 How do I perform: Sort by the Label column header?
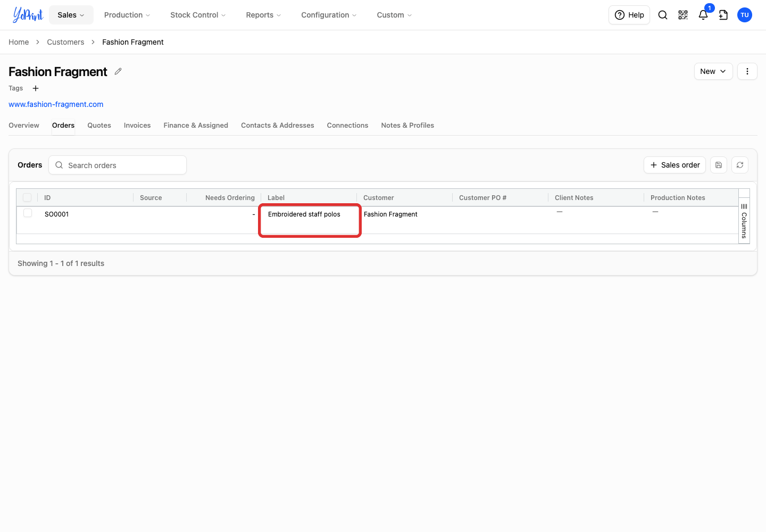[276, 198]
